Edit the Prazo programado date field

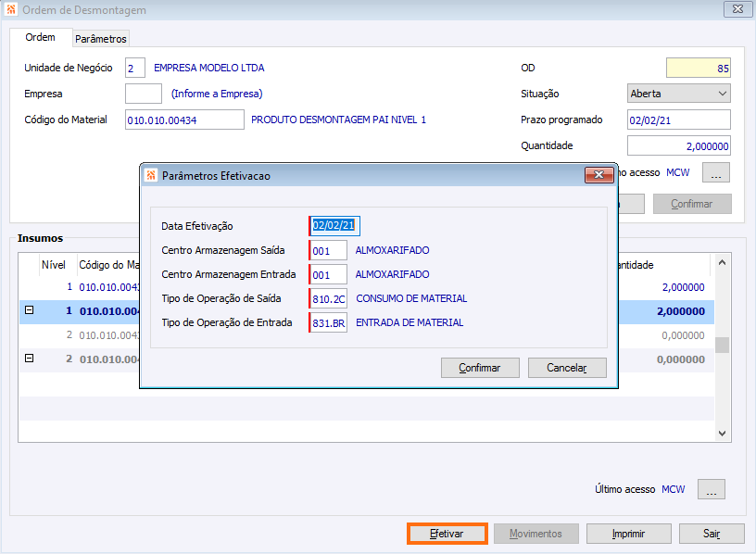(679, 120)
